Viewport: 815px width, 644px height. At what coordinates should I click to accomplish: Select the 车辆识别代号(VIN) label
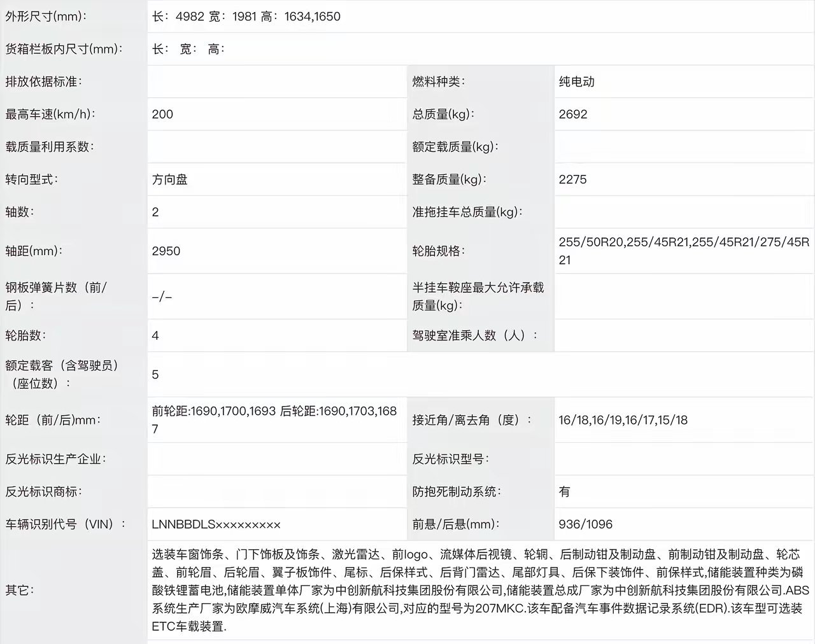pos(66,524)
